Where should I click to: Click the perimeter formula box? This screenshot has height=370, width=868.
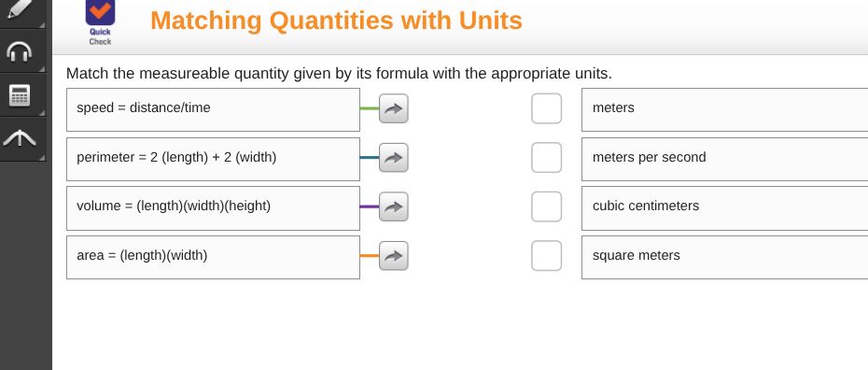213,159
